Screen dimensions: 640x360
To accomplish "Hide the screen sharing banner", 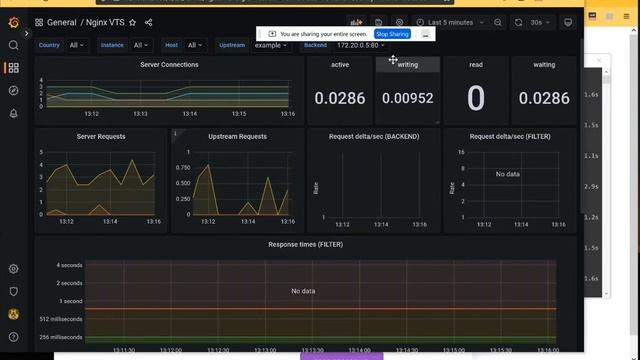I will 425,34.
